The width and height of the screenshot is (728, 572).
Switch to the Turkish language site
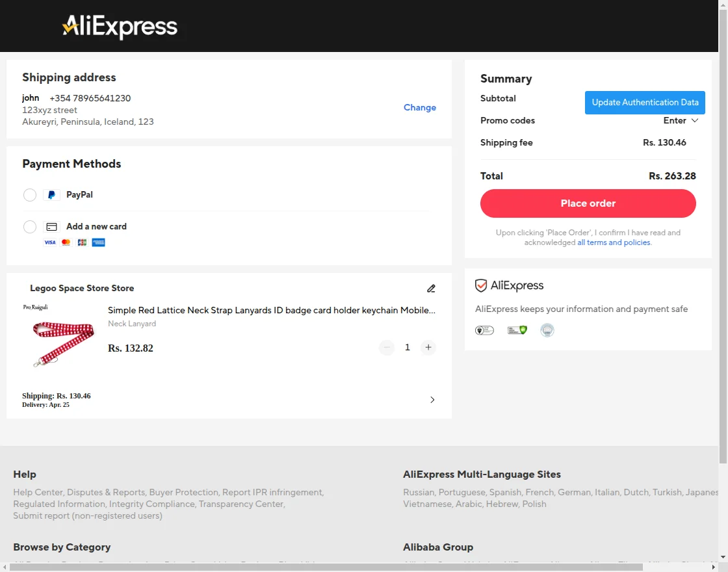667,492
